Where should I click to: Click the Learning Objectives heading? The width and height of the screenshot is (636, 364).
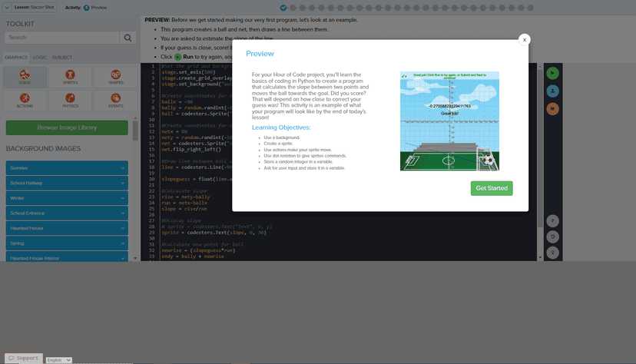pyautogui.click(x=281, y=127)
